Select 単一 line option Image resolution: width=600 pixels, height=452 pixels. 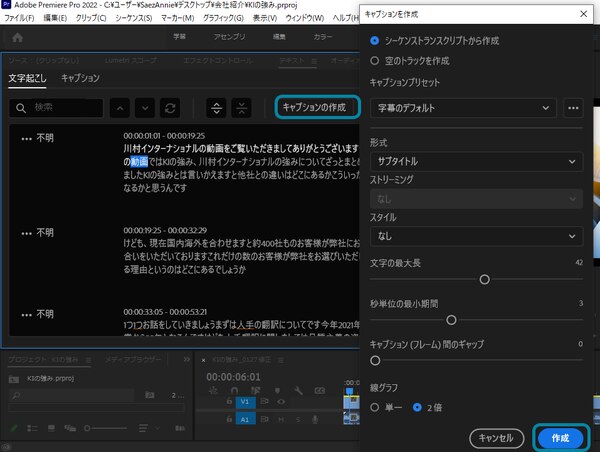click(x=375, y=407)
